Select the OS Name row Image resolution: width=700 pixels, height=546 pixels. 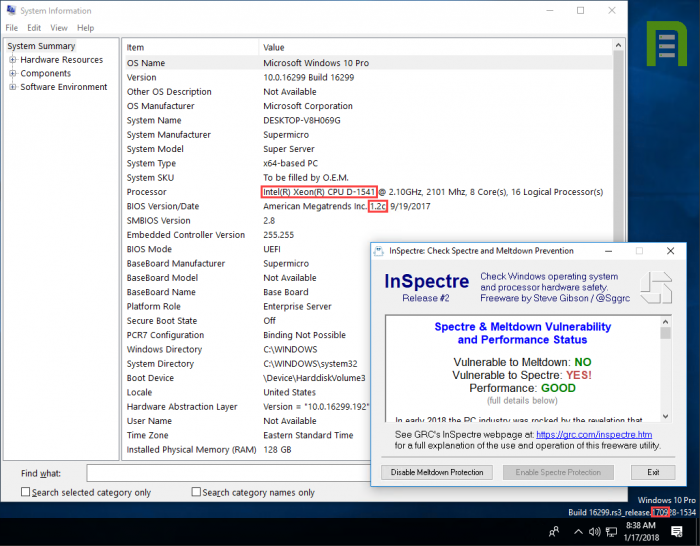click(367, 63)
